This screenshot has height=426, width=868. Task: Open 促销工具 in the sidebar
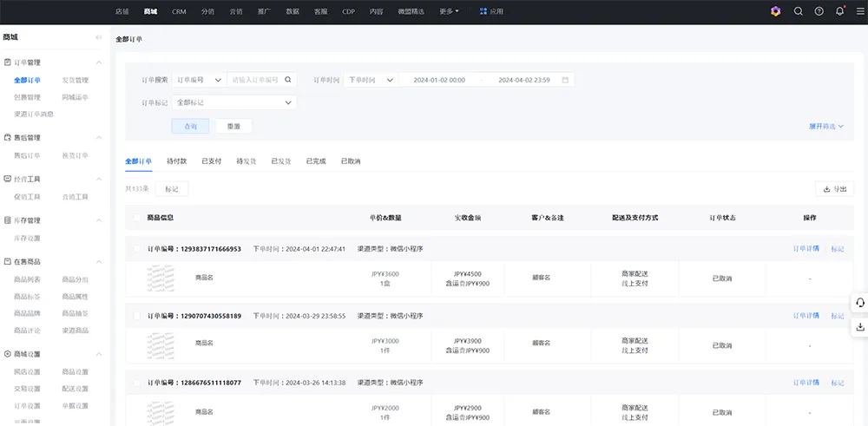click(27, 197)
